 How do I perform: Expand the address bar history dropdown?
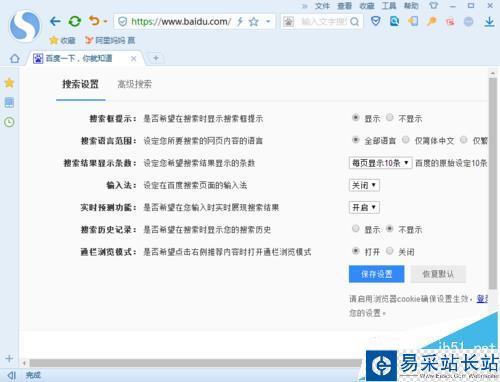point(268,22)
